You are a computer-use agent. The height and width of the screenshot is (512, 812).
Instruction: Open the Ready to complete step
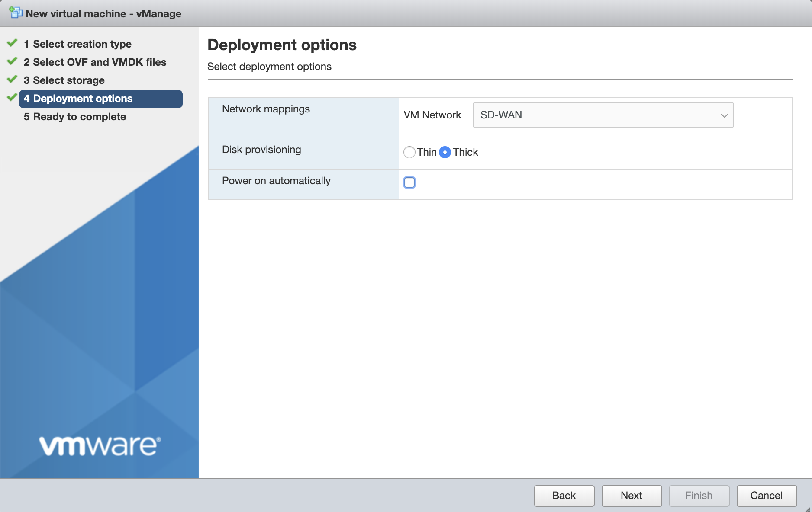(x=74, y=116)
